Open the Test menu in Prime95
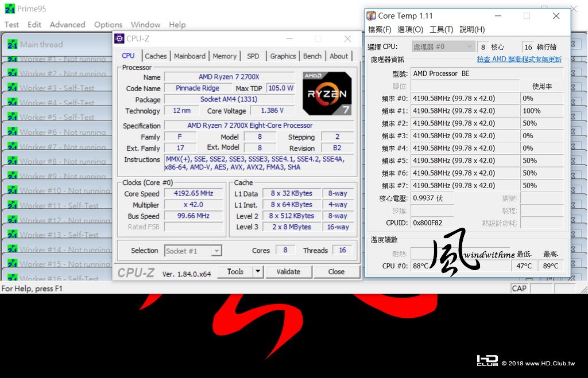This screenshot has height=378, width=588. pyautogui.click(x=11, y=25)
